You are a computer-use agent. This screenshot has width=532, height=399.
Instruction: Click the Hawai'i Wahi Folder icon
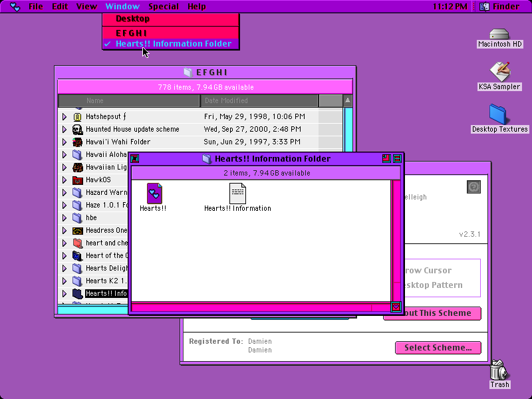(78, 142)
